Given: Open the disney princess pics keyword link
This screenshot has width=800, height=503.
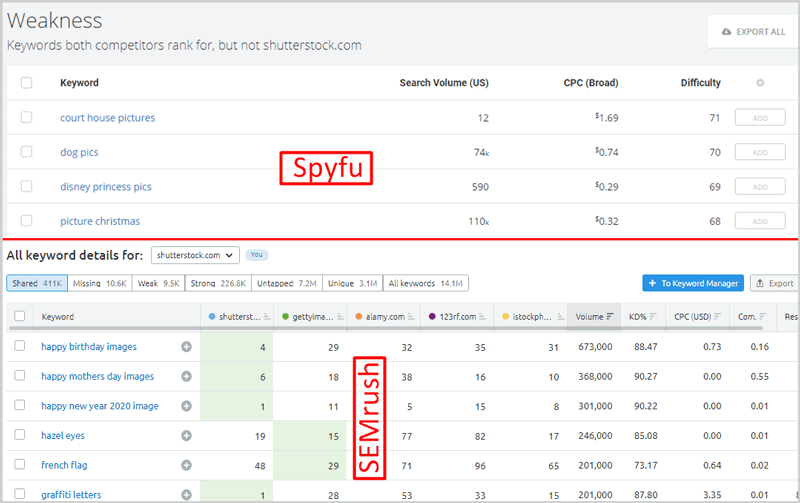Looking at the screenshot, I should [106, 187].
